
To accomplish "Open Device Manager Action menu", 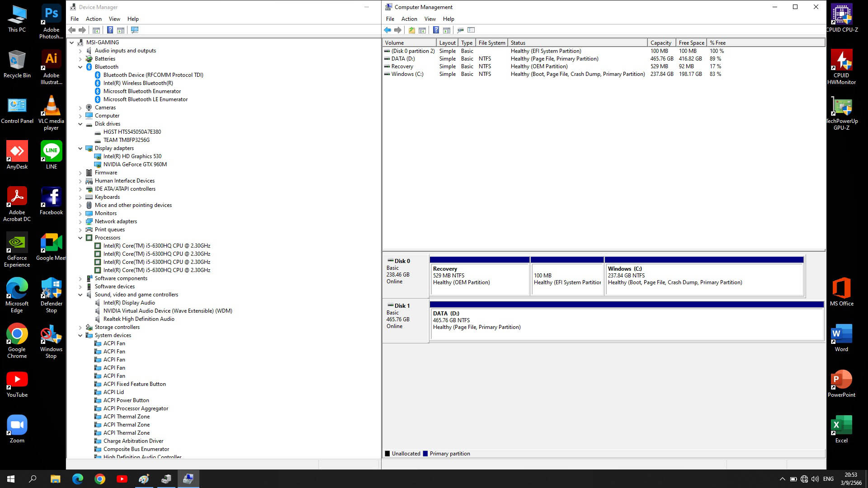I will 94,19.
